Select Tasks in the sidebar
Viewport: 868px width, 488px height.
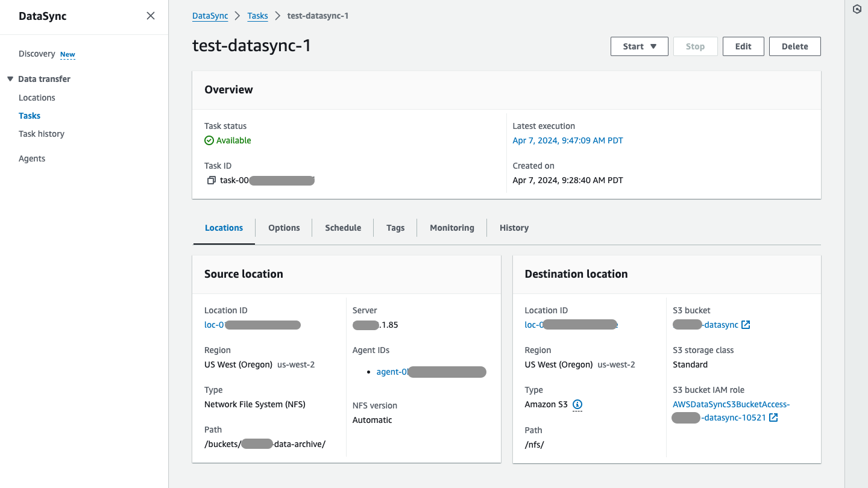(30, 116)
